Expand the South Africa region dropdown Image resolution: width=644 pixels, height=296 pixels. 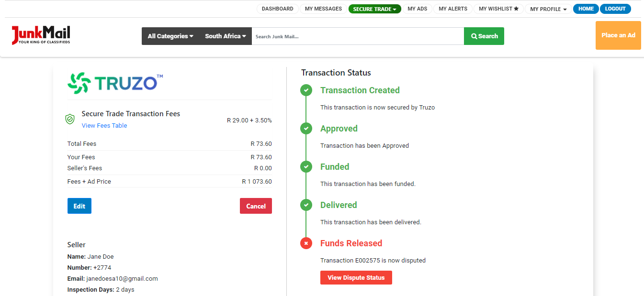[225, 36]
